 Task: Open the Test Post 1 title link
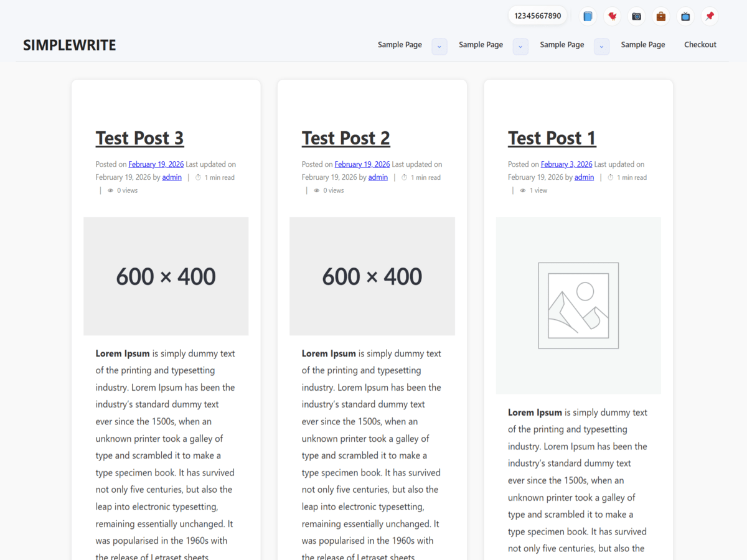[x=552, y=138]
